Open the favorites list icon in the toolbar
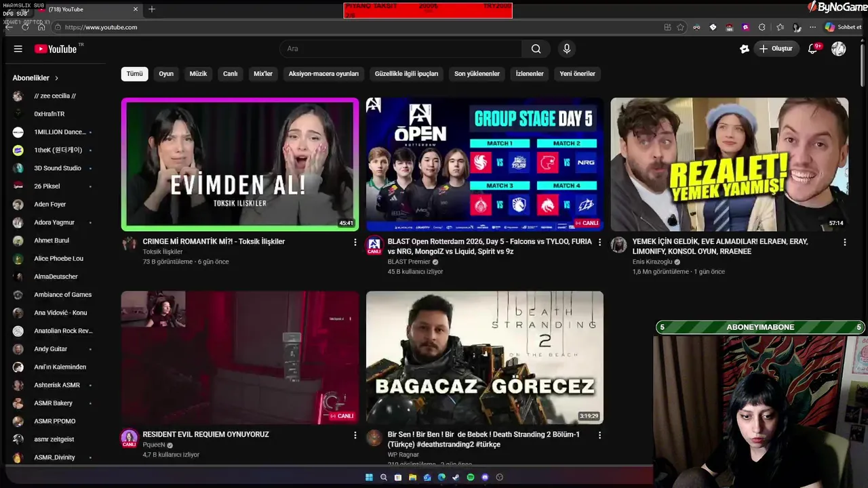The height and width of the screenshot is (488, 868). pos(780,27)
